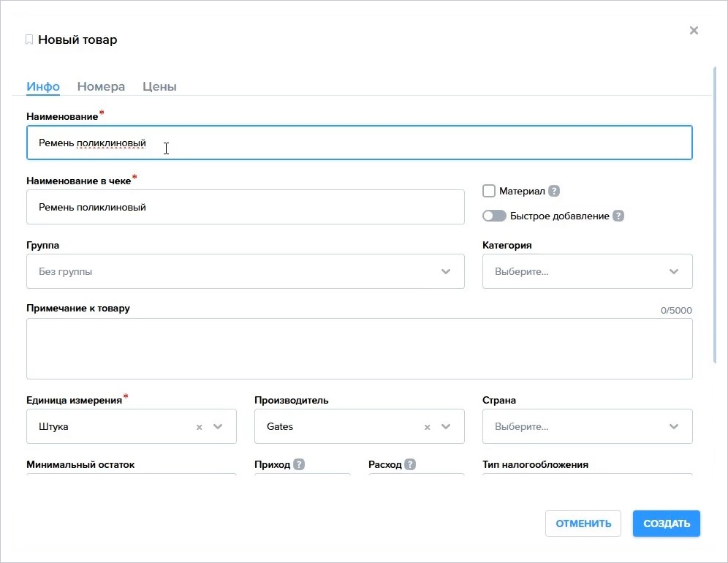728x563 pixels.
Task: Focus the Примечание к товару text area
Action: (x=359, y=349)
